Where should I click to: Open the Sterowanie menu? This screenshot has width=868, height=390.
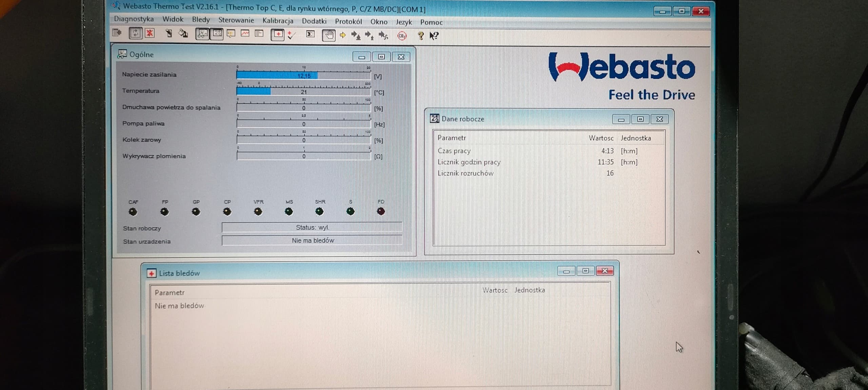(236, 20)
